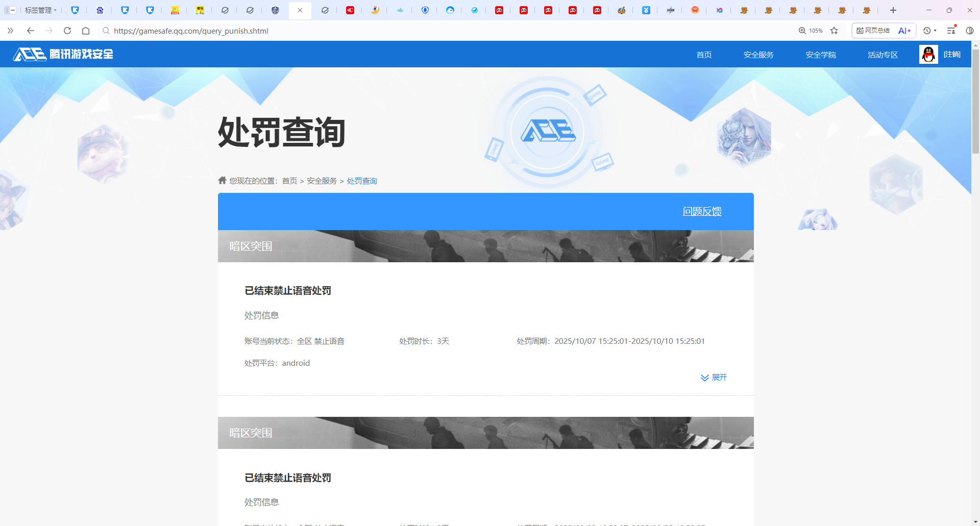
Task: Open the history clock dropdown
Action: pyautogui.click(x=929, y=31)
